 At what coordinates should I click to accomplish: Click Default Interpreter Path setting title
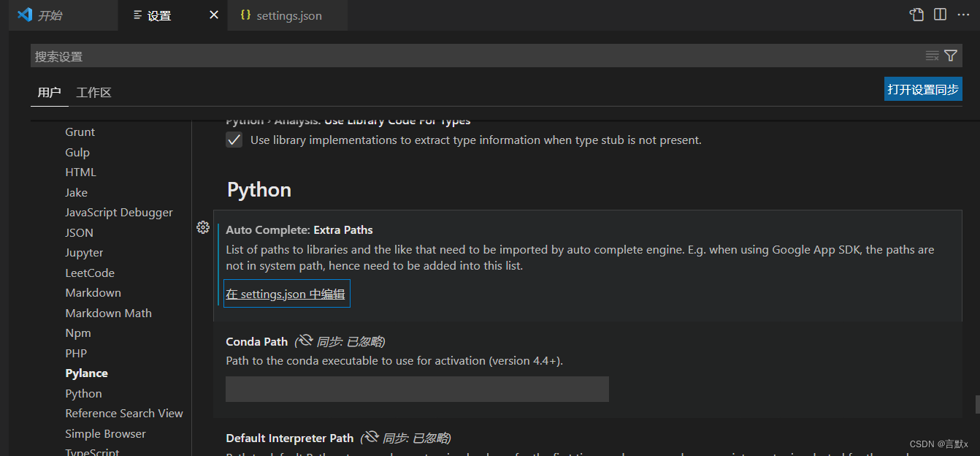coord(290,438)
